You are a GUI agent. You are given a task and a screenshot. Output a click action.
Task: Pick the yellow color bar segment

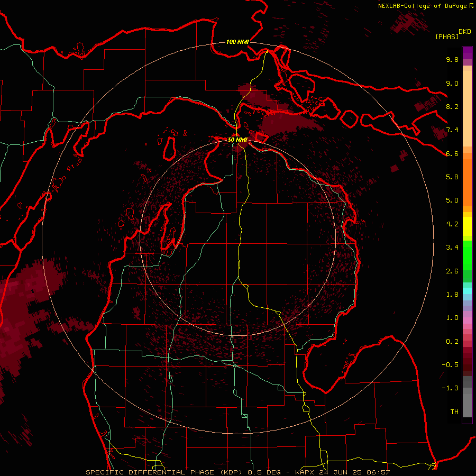[x=467, y=226]
